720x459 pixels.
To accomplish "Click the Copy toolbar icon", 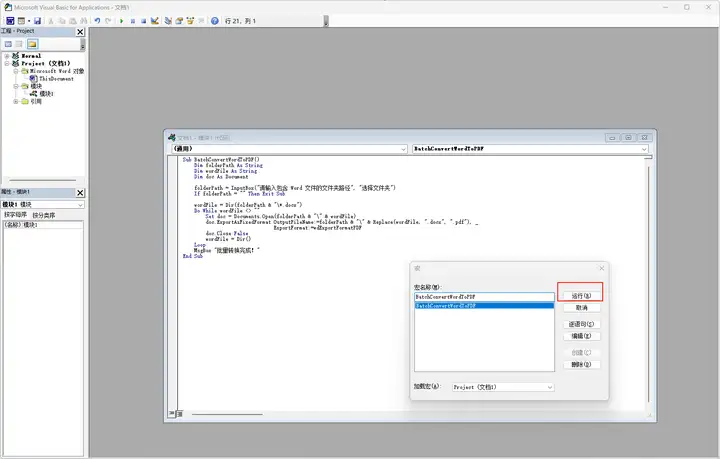I will click(62, 21).
